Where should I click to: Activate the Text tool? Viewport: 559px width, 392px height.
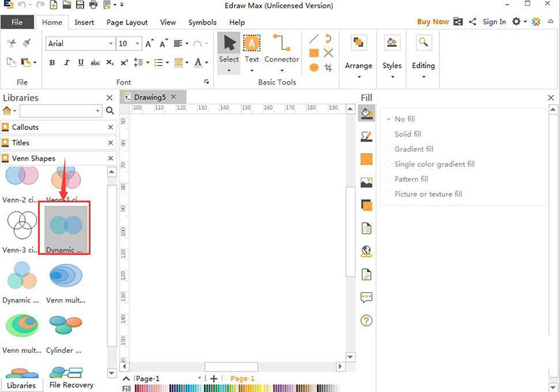coord(252,49)
